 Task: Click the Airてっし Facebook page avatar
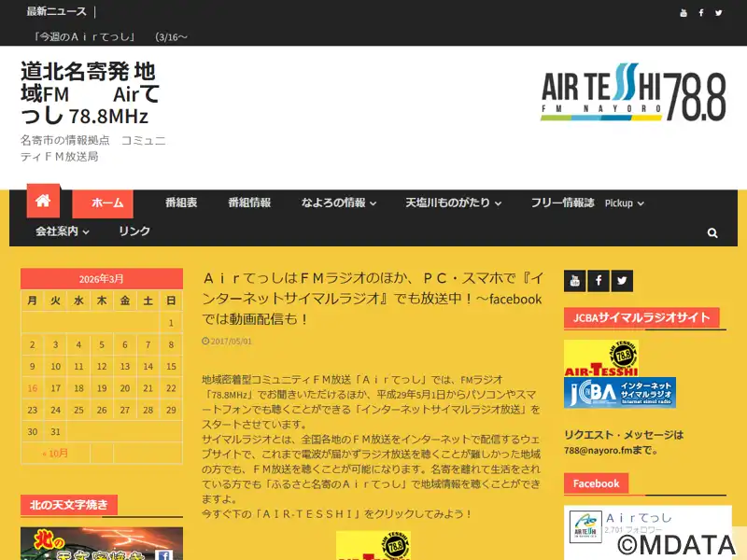(585, 527)
